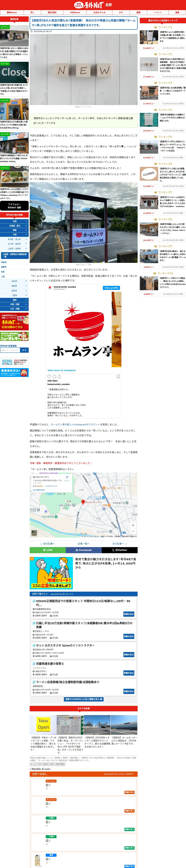Expand 関東 region dropdown
Viewport: 186px width, 868px height.
[x=14, y=230]
